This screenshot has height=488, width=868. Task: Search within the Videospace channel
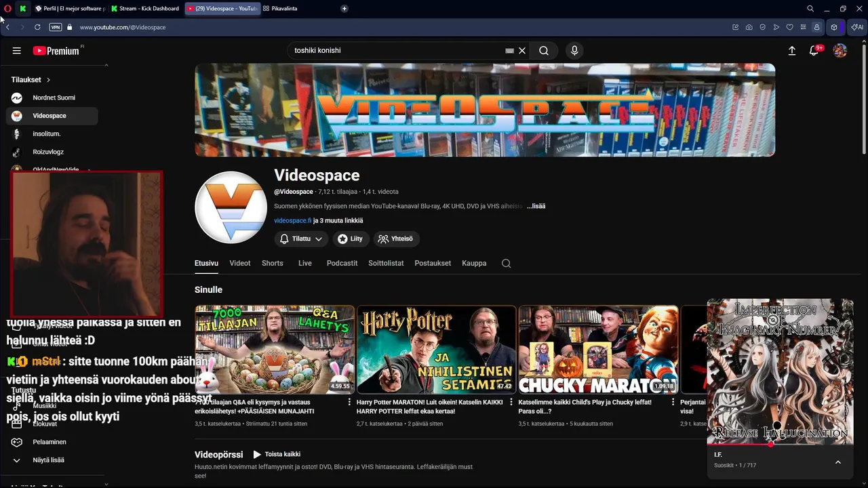[506, 264]
